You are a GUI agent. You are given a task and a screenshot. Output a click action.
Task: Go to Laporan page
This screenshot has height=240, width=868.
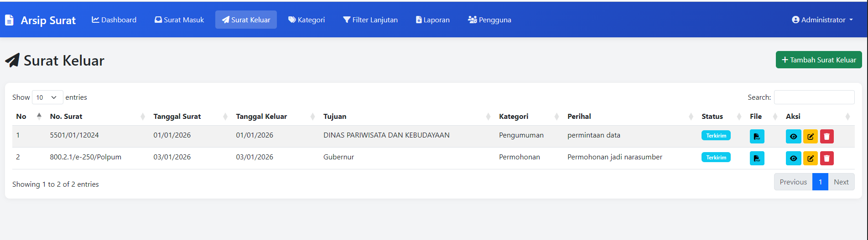tap(432, 20)
